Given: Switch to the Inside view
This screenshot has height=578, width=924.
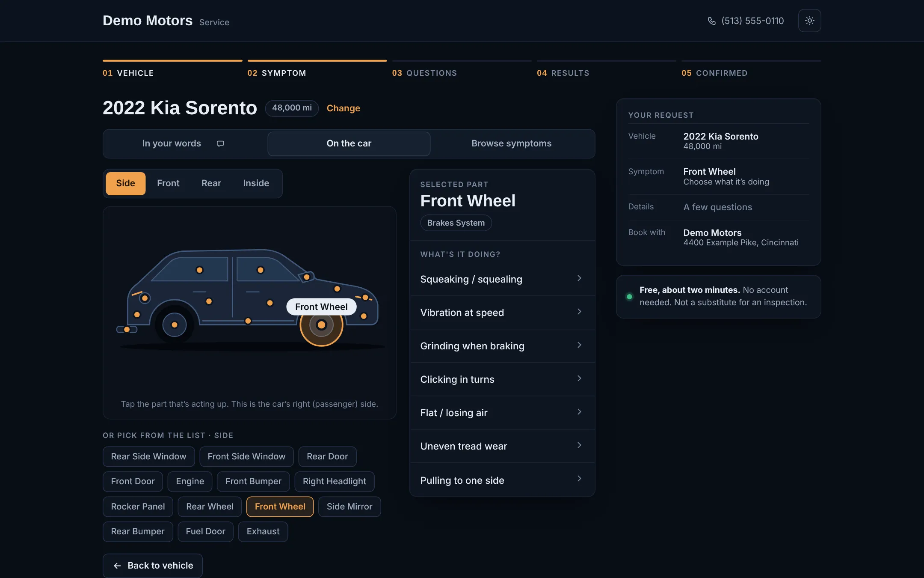Looking at the screenshot, I should coord(256,183).
